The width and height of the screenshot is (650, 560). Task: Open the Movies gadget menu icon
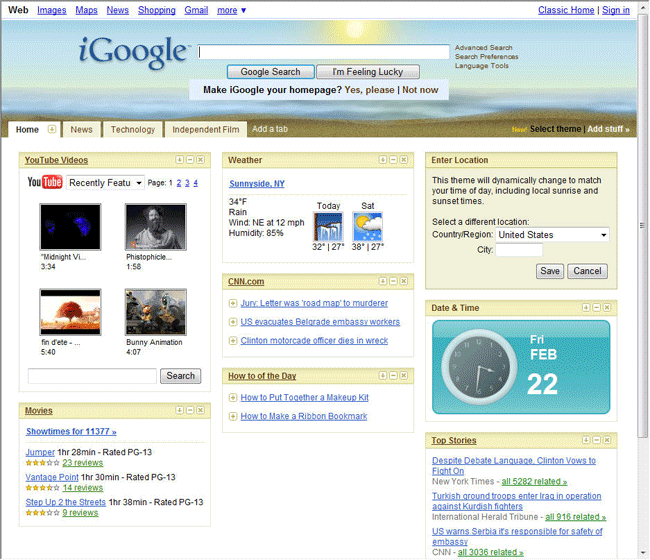pos(179,410)
